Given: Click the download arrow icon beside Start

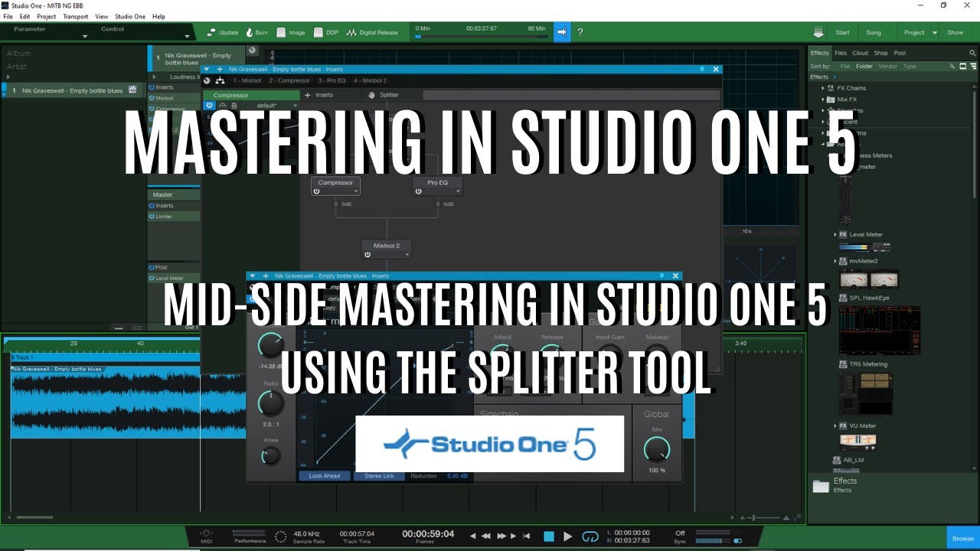Looking at the screenshot, I should click(x=818, y=33).
